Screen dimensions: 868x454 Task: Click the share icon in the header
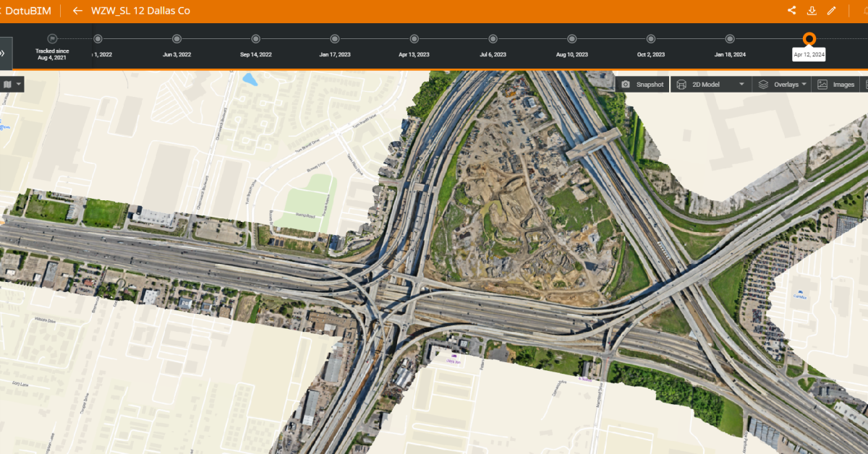pos(791,10)
